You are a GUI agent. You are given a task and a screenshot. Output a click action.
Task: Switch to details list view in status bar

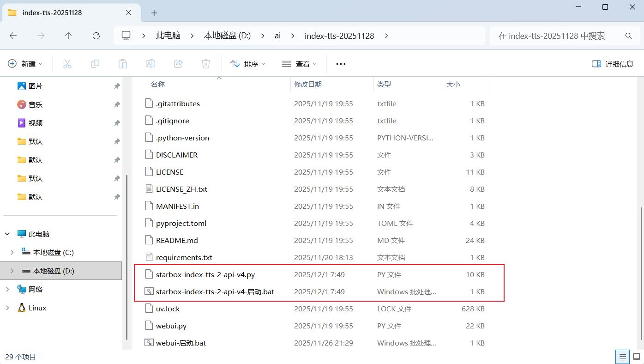623,357
